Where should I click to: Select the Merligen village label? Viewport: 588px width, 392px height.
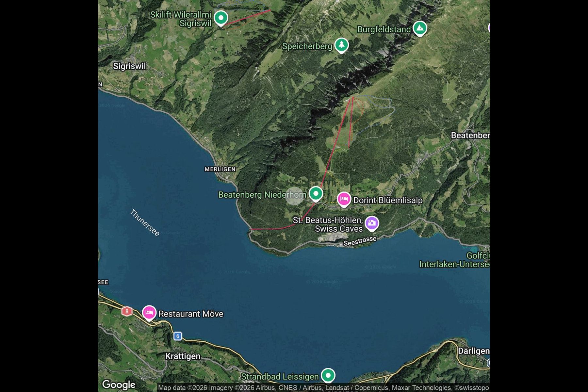pos(220,169)
